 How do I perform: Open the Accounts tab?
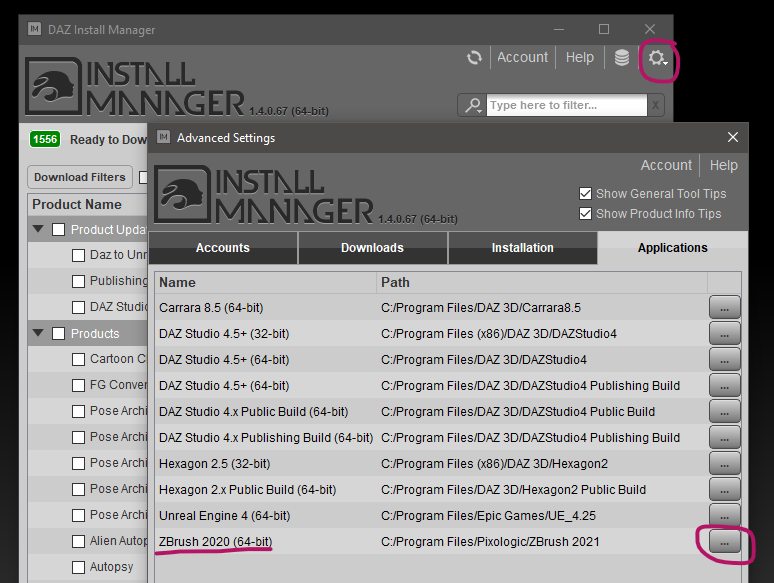[x=223, y=248]
